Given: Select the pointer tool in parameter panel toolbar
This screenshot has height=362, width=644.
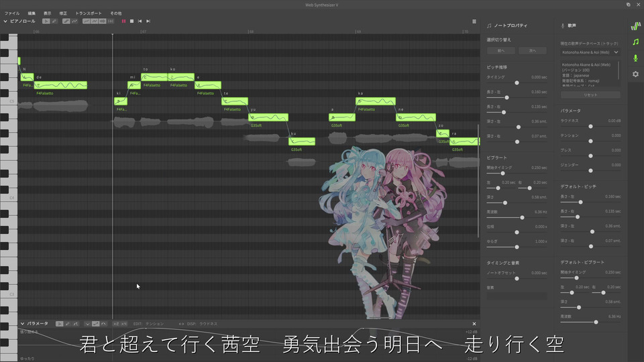Looking at the screenshot, I should coord(60,324).
